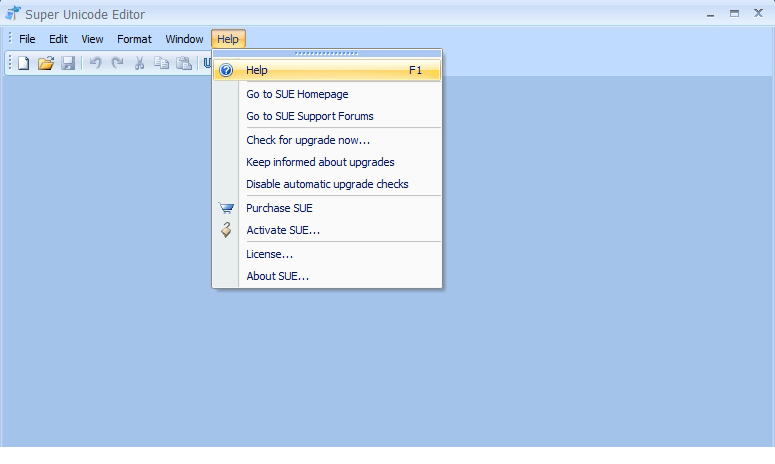Image resolution: width=775 pixels, height=464 pixels.
Task: Open the View menu
Action: click(x=92, y=39)
